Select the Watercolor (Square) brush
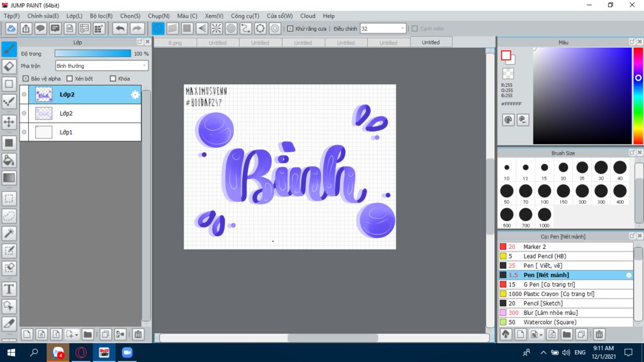This screenshot has height=362, width=644. (566, 322)
